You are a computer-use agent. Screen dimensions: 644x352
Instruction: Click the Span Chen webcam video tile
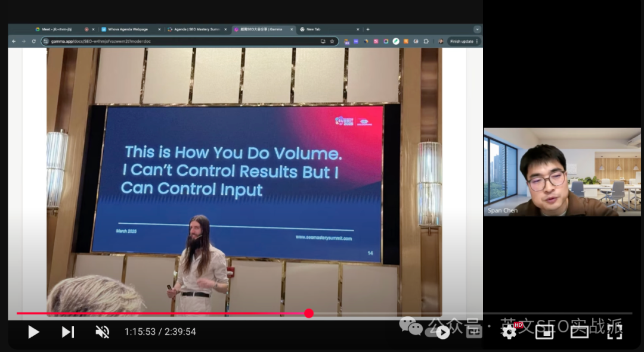click(x=562, y=172)
